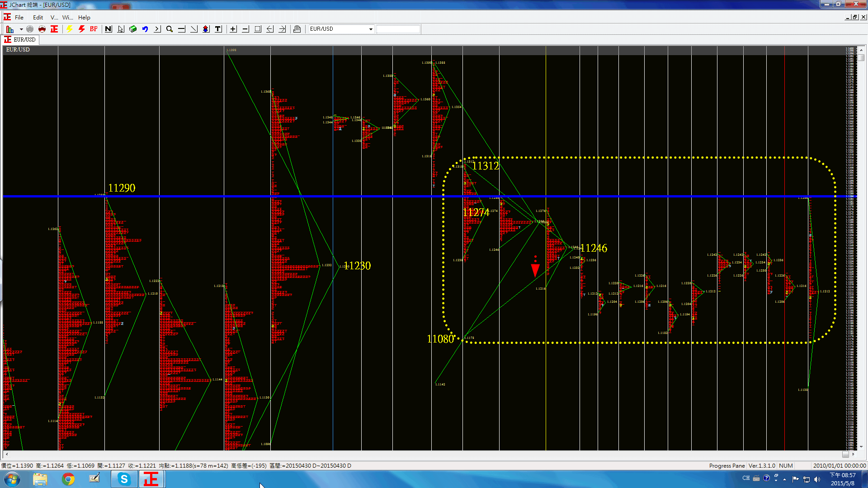Click the 11290 price label
Image resolution: width=868 pixels, height=488 pixels.
[122, 188]
